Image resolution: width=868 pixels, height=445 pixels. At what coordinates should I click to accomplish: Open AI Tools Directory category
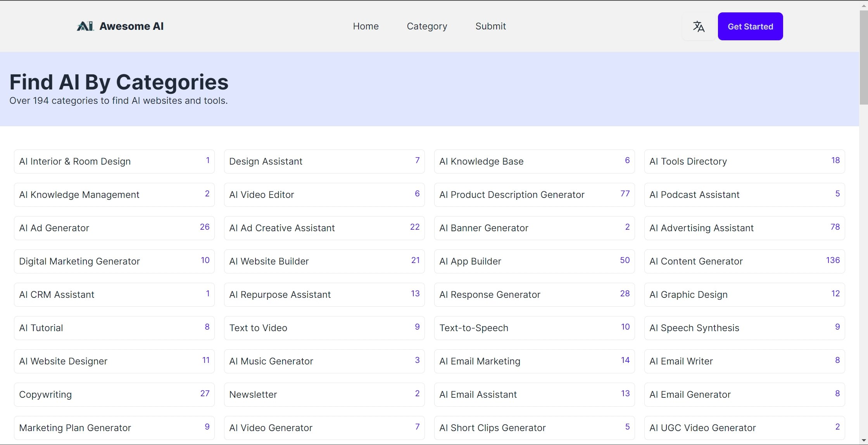(744, 162)
